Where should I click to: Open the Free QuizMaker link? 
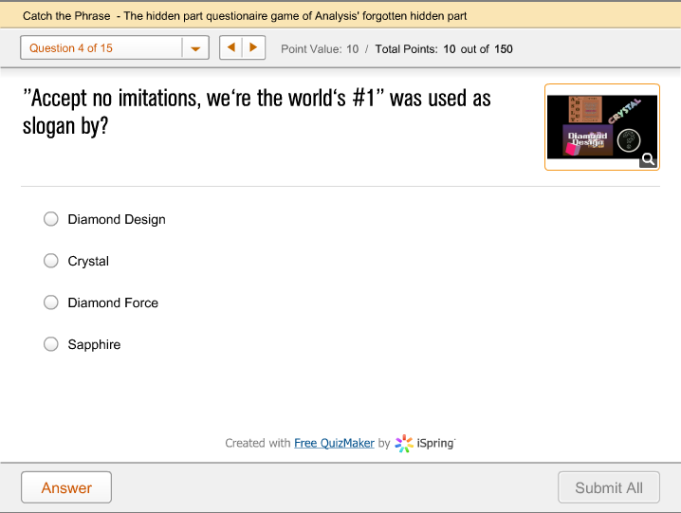334,443
